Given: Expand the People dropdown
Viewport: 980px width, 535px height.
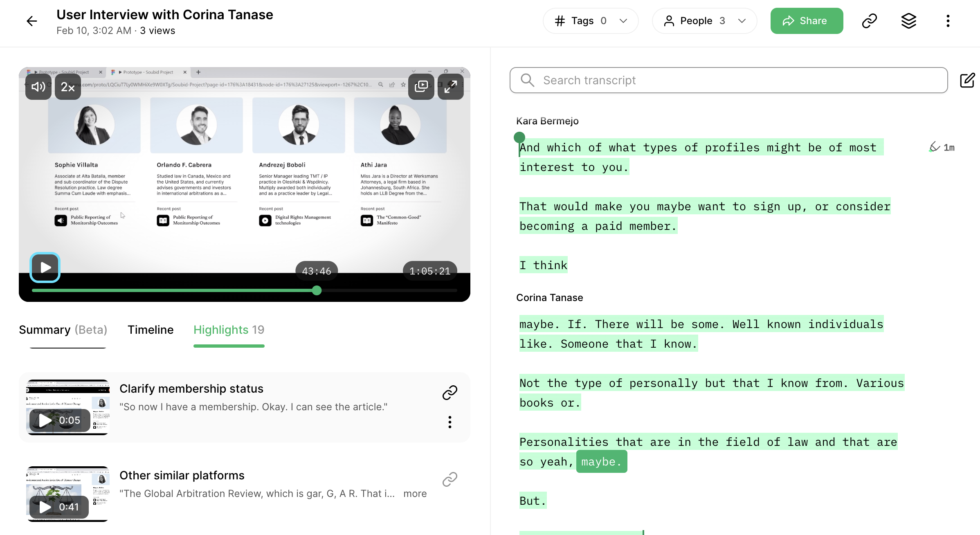Looking at the screenshot, I should (704, 21).
